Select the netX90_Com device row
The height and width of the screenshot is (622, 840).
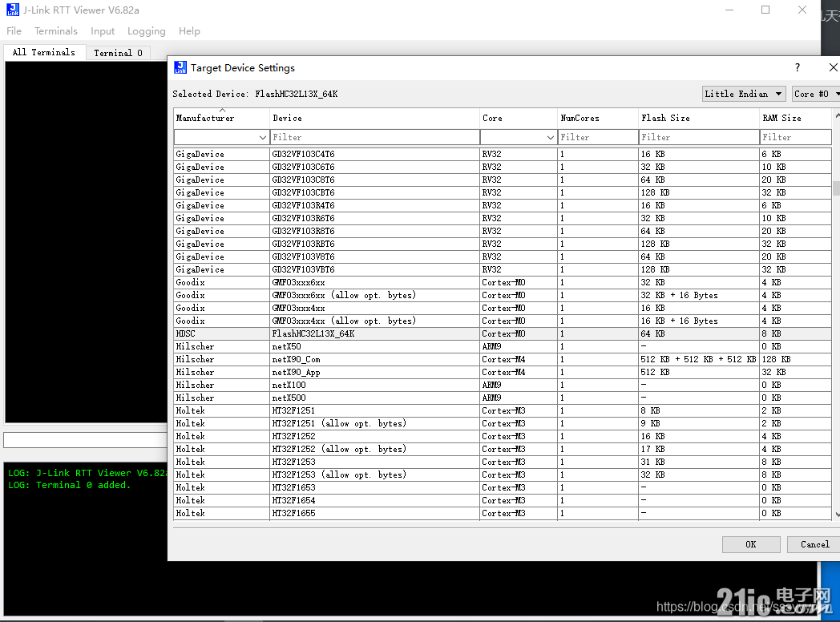click(x=503, y=359)
